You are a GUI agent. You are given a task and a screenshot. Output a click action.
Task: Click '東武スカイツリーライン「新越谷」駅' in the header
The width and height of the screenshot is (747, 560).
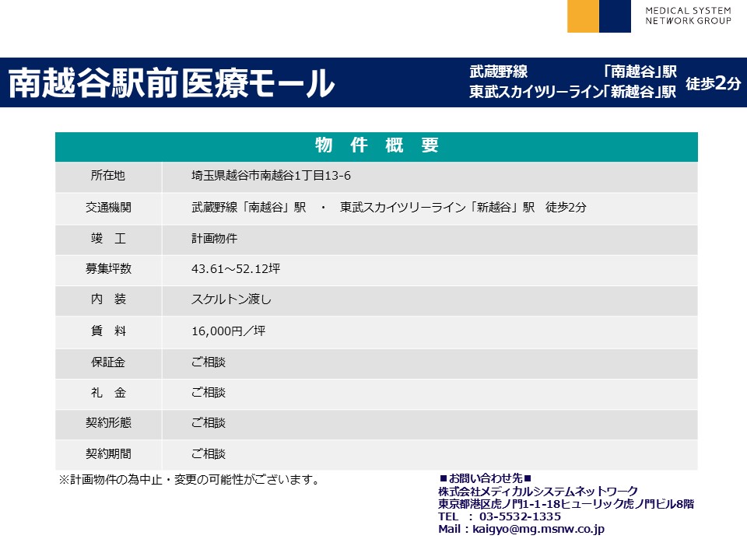(573, 92)
